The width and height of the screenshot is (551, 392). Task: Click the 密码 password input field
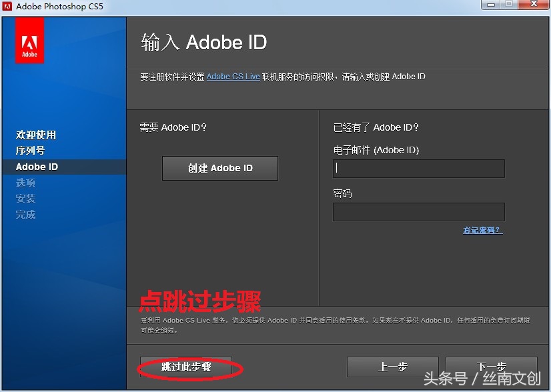418,211
